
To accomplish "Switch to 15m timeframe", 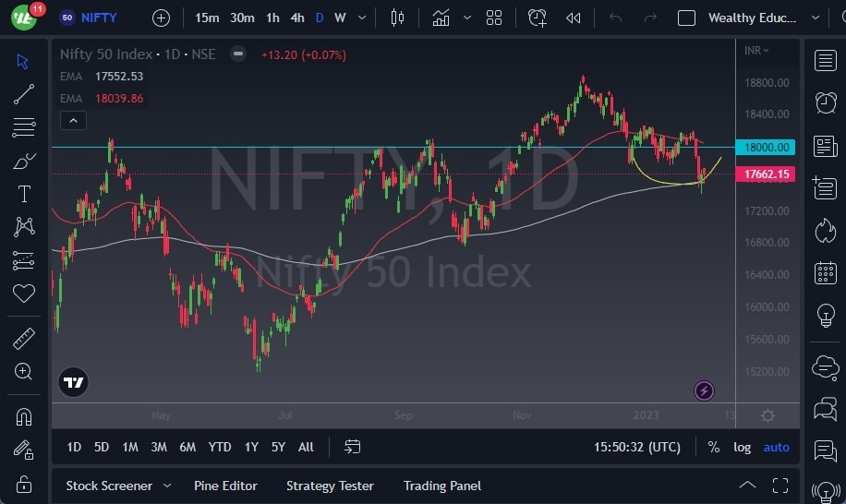I will [207, 18].
